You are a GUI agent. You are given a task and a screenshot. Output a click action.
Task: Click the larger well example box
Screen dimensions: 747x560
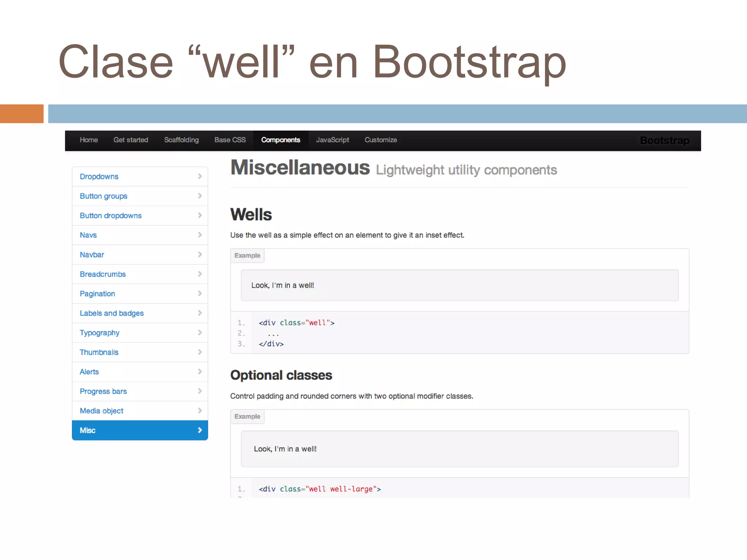tap(460, 449)
